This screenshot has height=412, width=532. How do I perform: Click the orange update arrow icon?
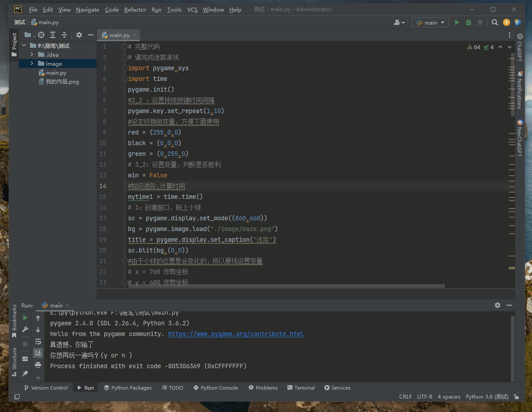pos(506,22)
